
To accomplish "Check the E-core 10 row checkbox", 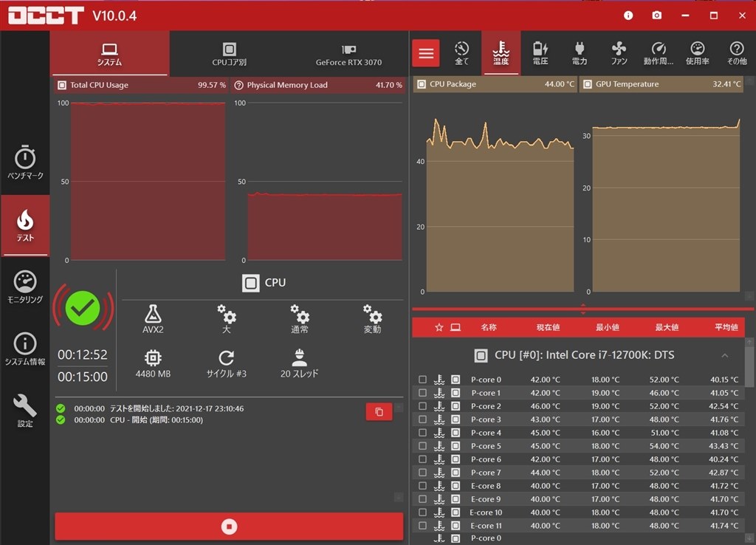I will [422, 513].
